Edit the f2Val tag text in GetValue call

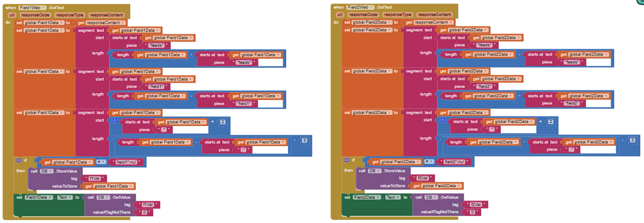477,204
